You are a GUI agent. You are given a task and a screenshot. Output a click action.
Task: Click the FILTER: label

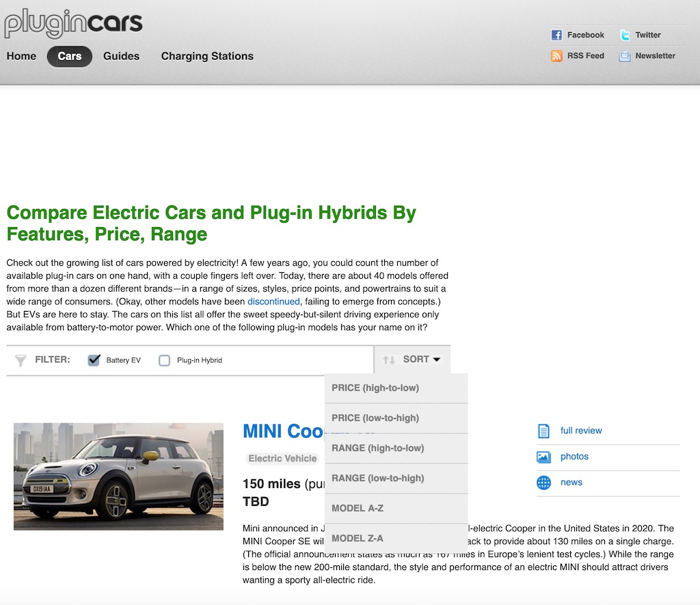pos(52,360)
